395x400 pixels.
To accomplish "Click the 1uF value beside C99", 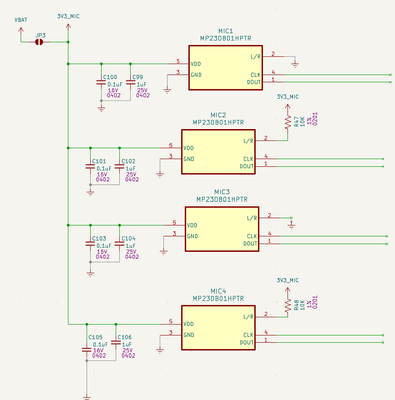I will click(x=141, y=85).
